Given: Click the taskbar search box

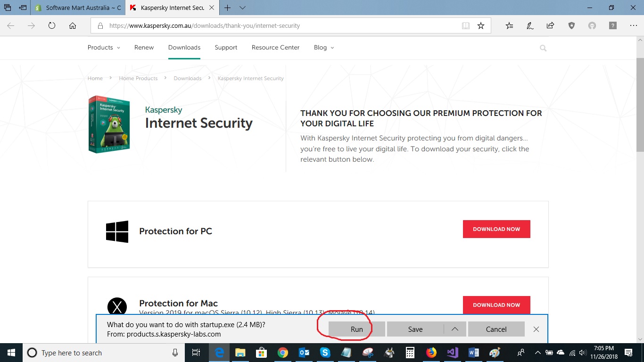Looking at the screenshot, I should (x=105, y=353).
